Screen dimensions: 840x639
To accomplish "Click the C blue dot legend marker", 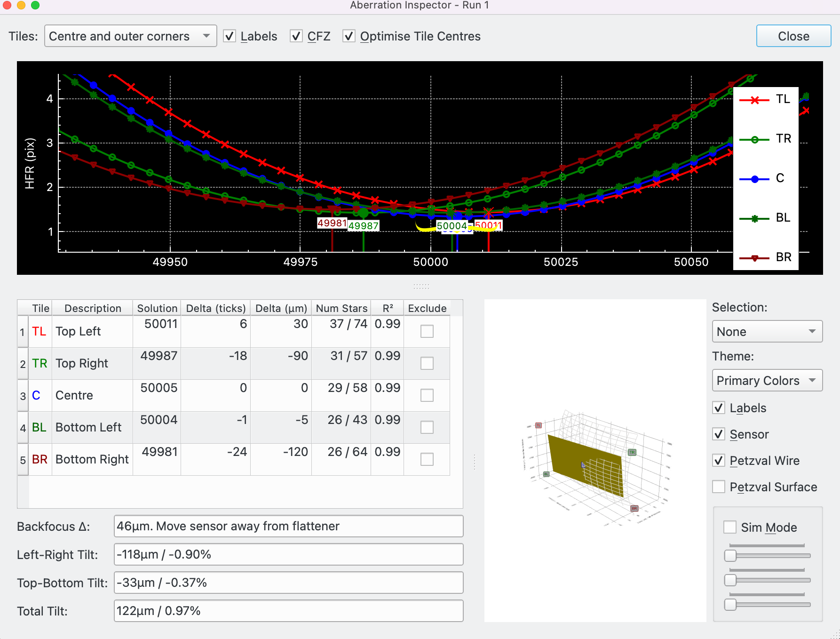I will 754,179.
